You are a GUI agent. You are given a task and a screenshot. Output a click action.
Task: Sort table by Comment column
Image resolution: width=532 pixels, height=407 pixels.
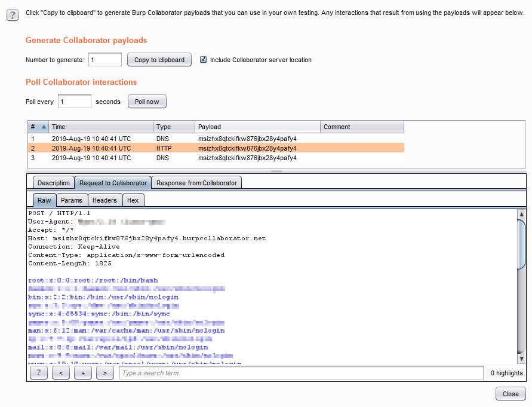click(x=362, y=127)
